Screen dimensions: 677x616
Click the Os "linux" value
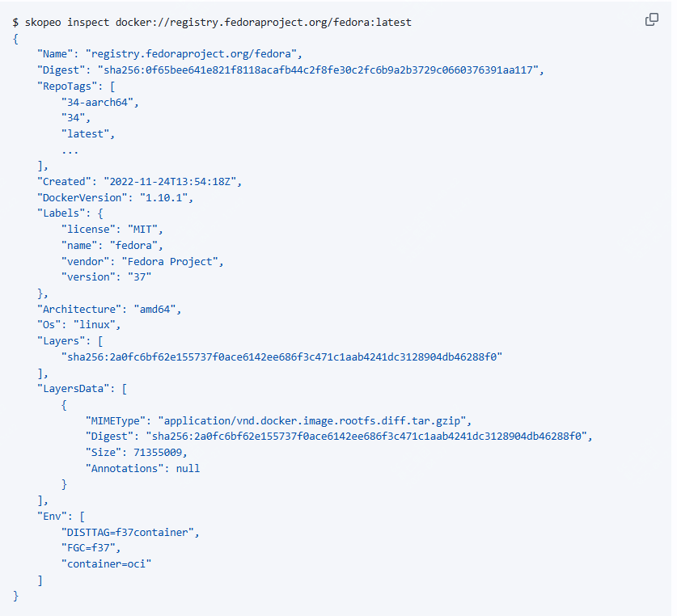96,324
